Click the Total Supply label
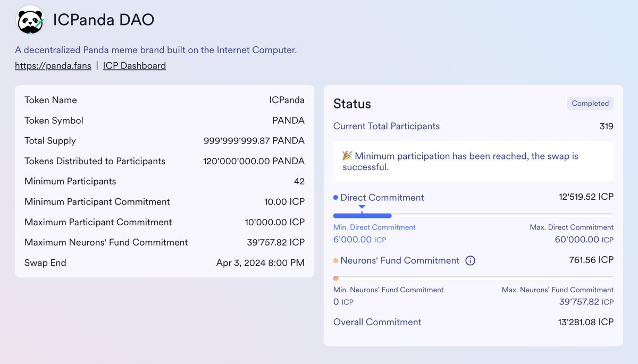Image resolution: width=638 pixels, height=364 pixels. point(50,141)
